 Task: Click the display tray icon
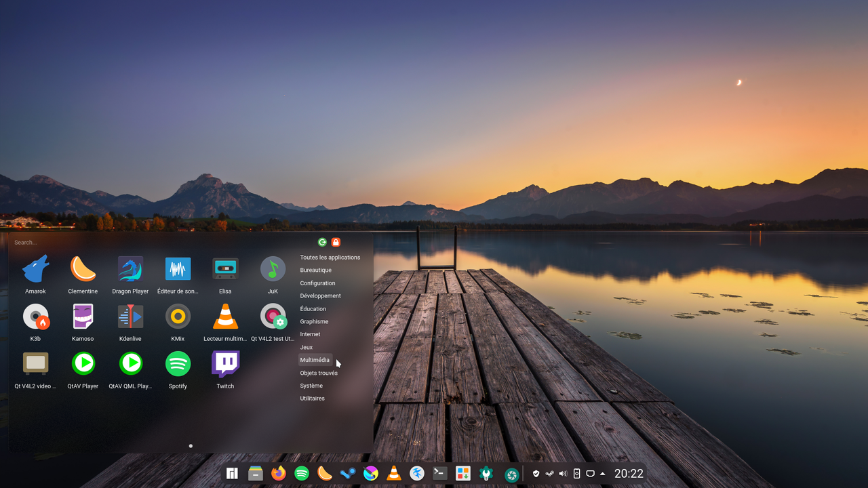590,474
